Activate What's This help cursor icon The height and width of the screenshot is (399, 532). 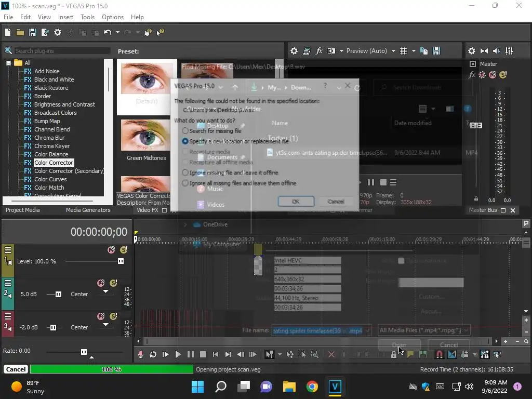click(160, 32)
